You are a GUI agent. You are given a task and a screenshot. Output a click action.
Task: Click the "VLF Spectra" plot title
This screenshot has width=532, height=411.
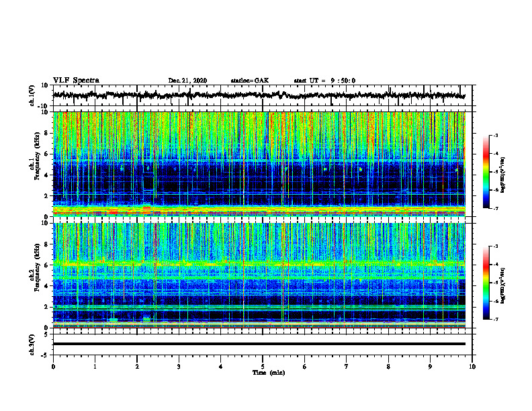pos(76,81)
